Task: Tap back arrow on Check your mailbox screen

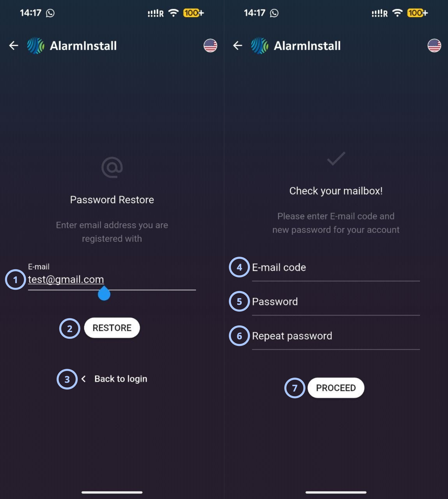Action: pos(238,46)
